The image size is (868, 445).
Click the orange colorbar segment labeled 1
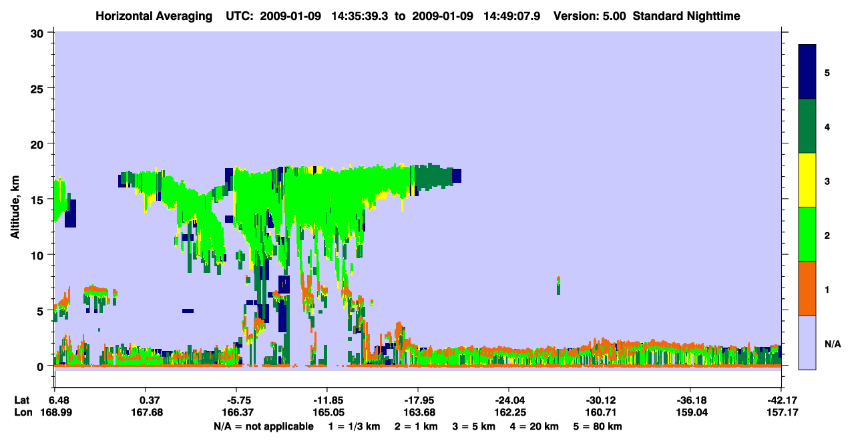pos(807,288)
